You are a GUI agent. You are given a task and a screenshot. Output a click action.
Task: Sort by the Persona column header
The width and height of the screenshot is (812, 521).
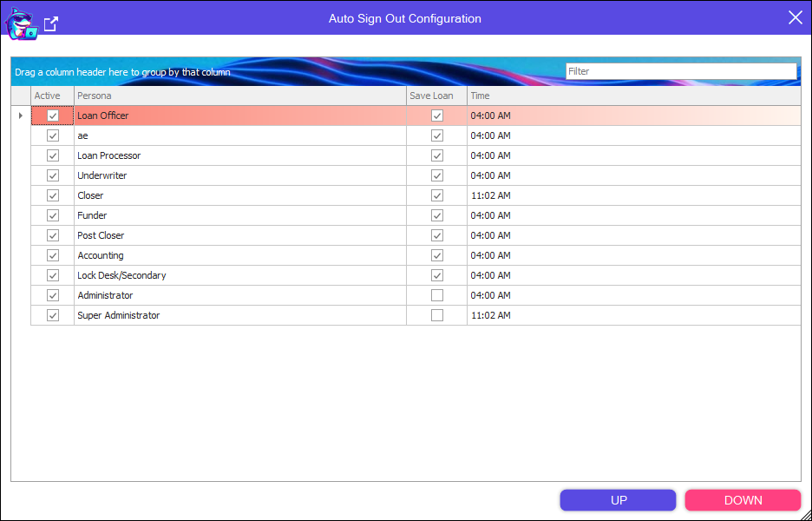[x=239, y=96]
